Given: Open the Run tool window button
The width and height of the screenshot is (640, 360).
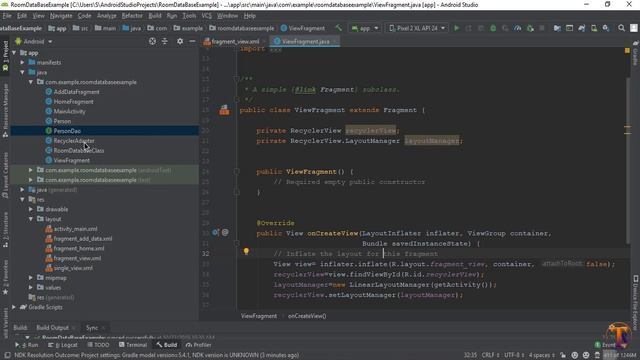Looking at the screenshot, I should [27, 345].
